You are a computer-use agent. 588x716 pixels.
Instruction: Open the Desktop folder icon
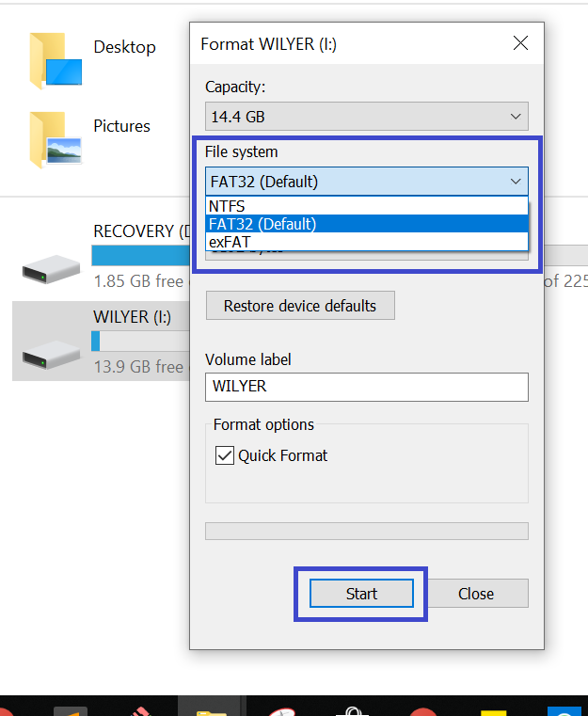pos(56,61)
